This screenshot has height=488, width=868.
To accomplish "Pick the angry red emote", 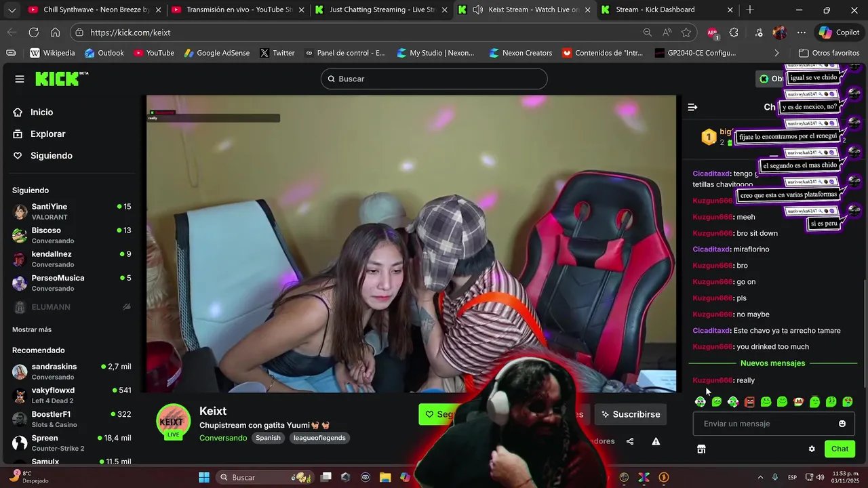I will (749, 402).
